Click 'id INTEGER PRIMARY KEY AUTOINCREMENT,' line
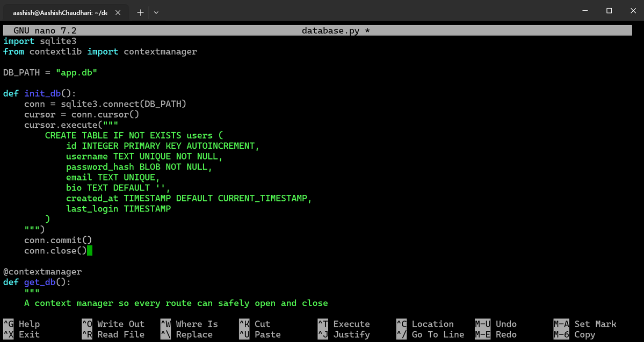Screen dimensions: 644x342 pos(163,145)
